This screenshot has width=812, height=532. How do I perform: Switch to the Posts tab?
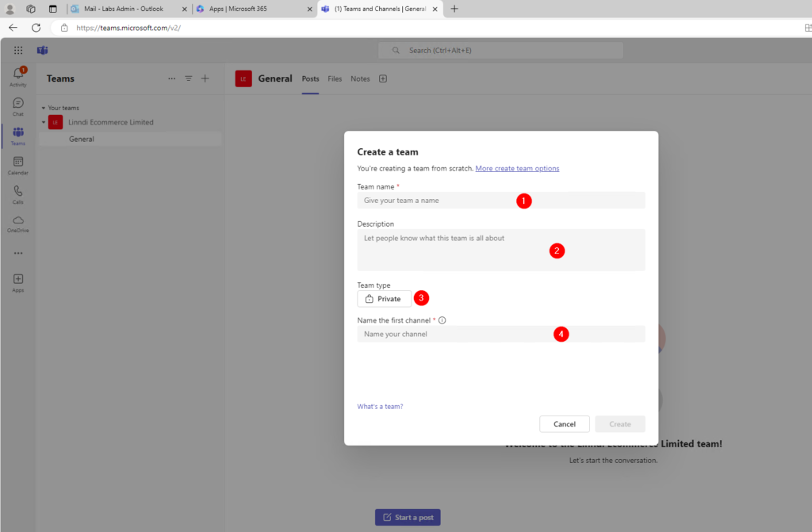[x=310, y=78]
